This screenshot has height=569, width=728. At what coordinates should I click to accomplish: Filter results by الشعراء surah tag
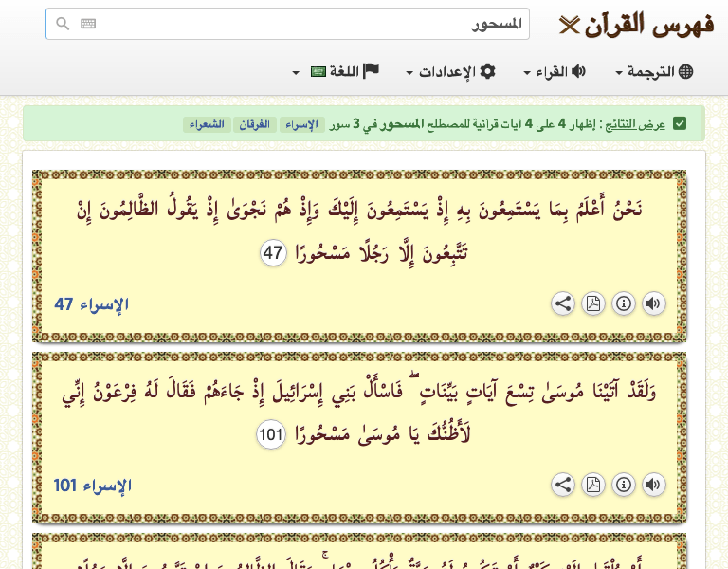click(206, 124)
